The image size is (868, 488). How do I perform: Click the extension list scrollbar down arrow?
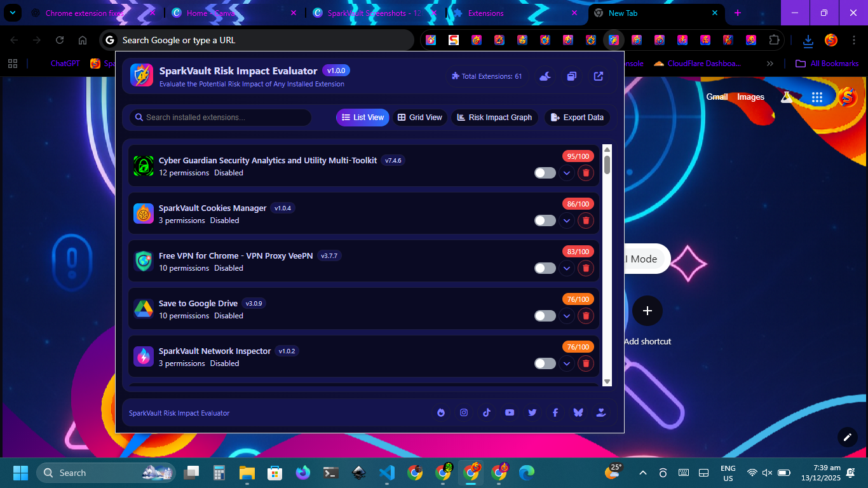click(607, 381)
